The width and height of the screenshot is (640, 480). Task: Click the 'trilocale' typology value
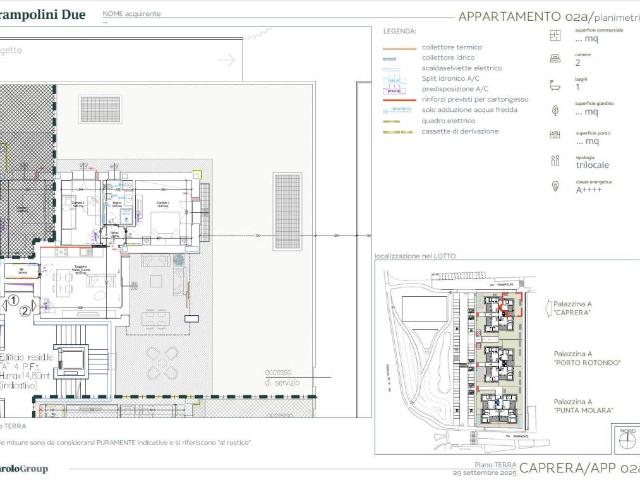(x=592, y=165)
